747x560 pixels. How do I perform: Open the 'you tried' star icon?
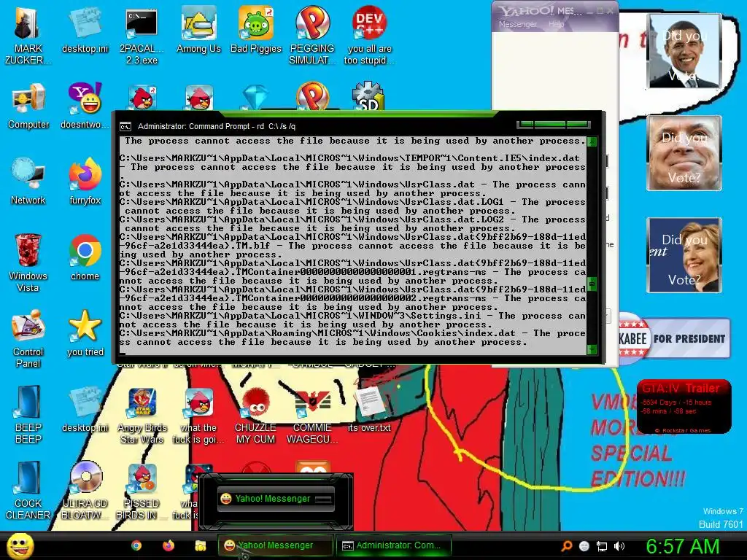(x=85, y=332)
